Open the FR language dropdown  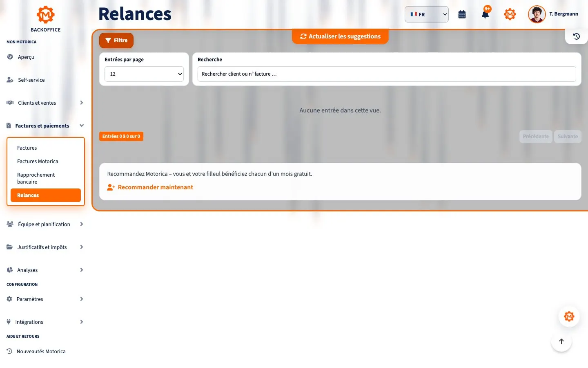tap(427, 14)
